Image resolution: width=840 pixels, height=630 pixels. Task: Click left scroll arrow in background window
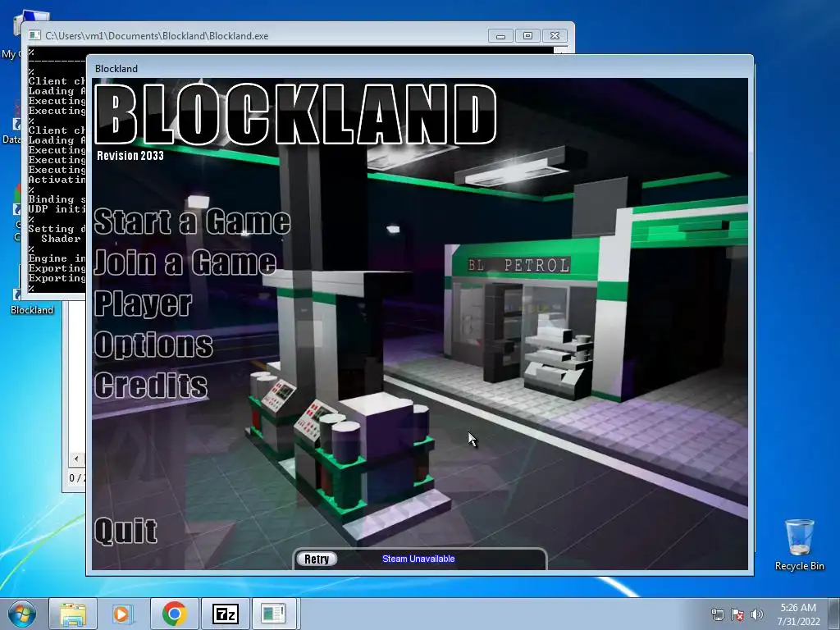coord(76,459)
